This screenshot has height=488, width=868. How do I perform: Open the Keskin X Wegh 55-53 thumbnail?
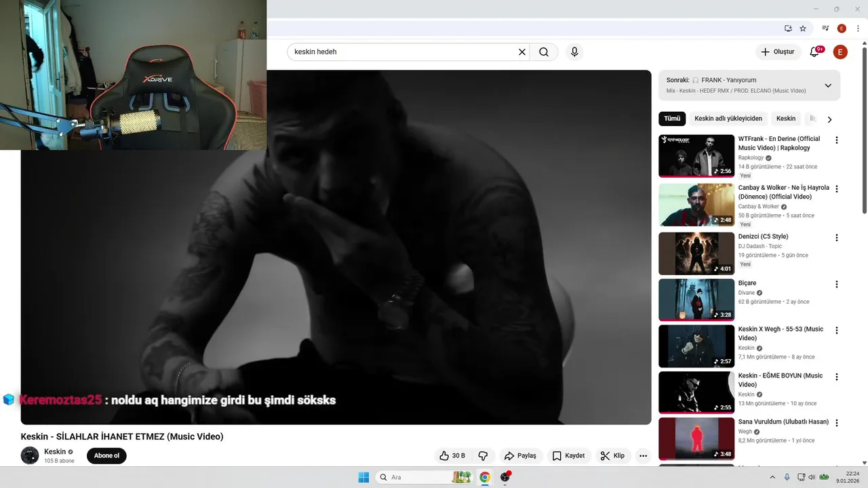tap(696, 346)
